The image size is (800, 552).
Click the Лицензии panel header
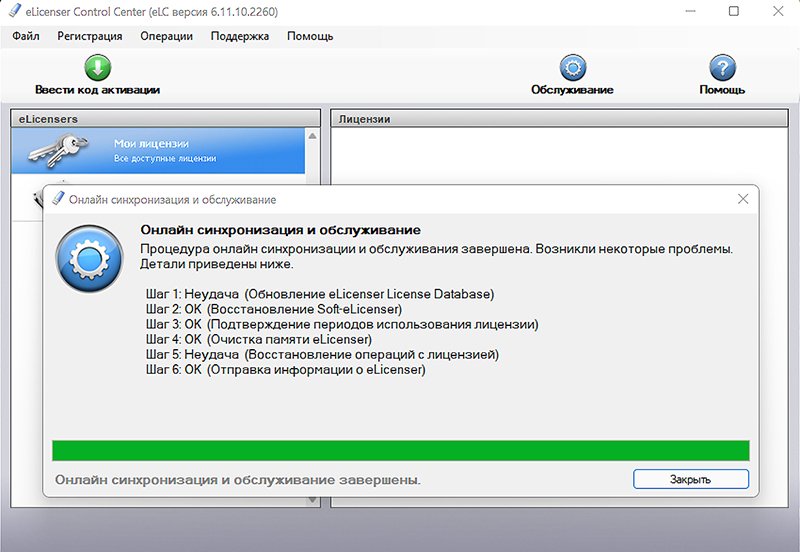559,118
